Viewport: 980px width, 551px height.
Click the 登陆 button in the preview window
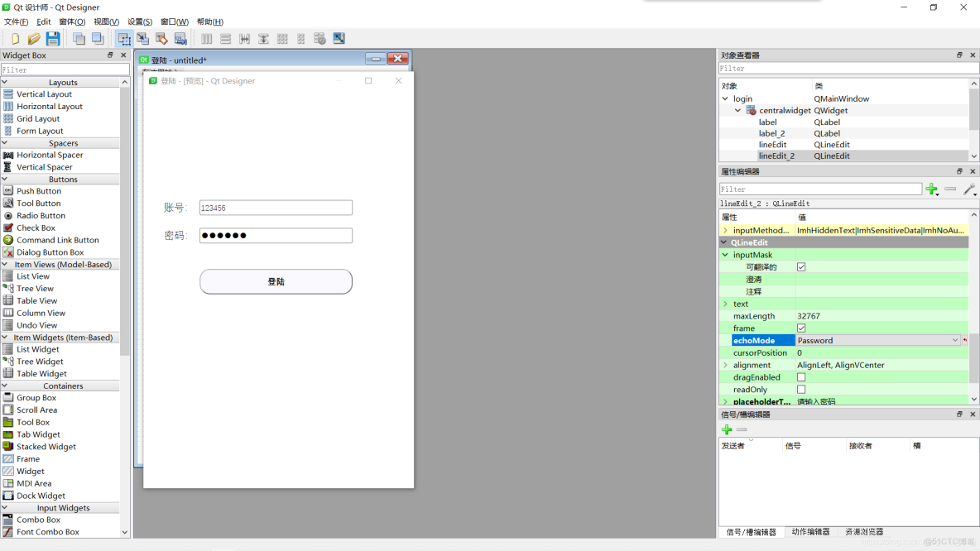click(x=276, y=281)
